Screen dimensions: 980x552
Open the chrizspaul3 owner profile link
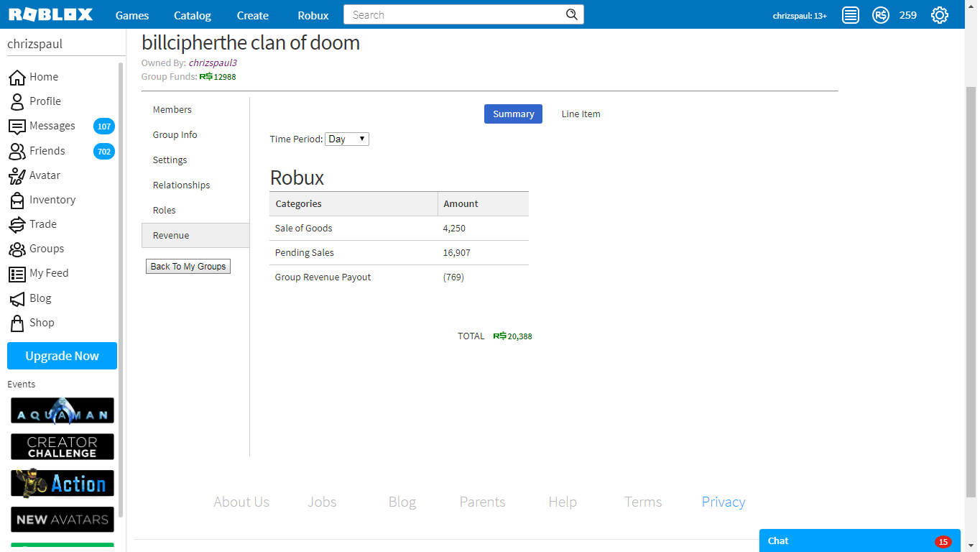[213, 63]
